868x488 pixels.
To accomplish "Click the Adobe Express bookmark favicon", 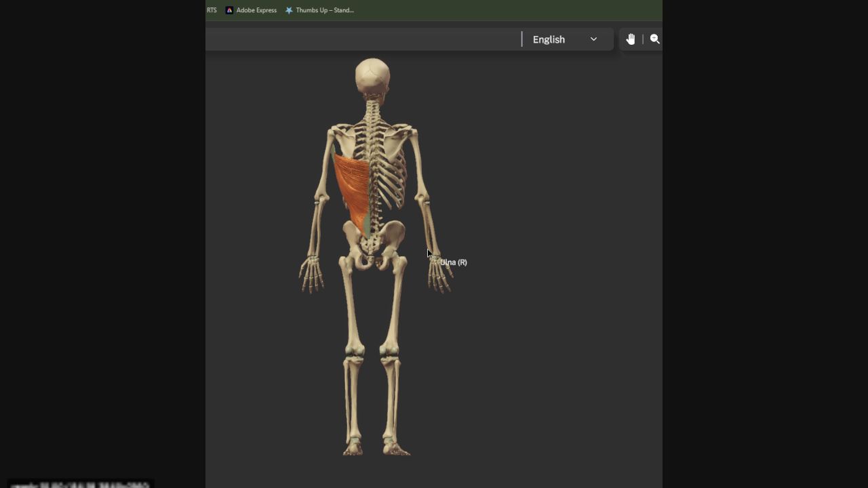I will pyautogui.click(x=229, y=10).
